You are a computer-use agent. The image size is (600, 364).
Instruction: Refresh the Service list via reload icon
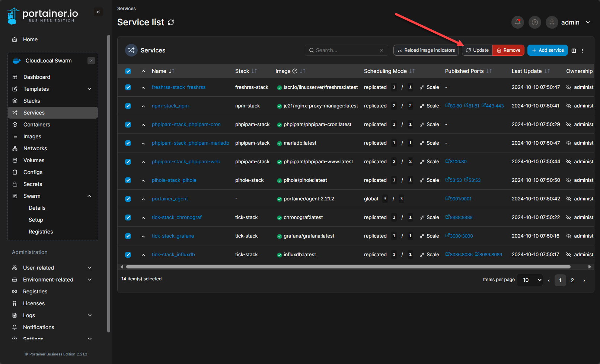click(x=171, y=22)
